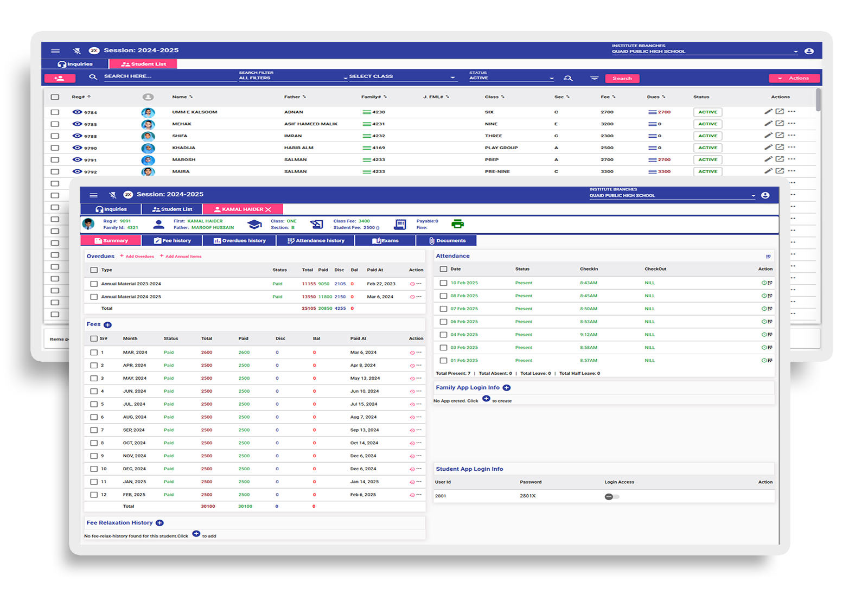Click plus icon beside Fee Relaxation History
Viewport: 868px width, 601px height.
[159, 523]
